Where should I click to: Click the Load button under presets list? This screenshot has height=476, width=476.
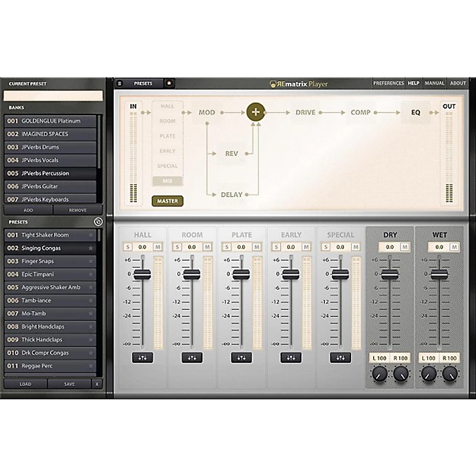point(26,384)
